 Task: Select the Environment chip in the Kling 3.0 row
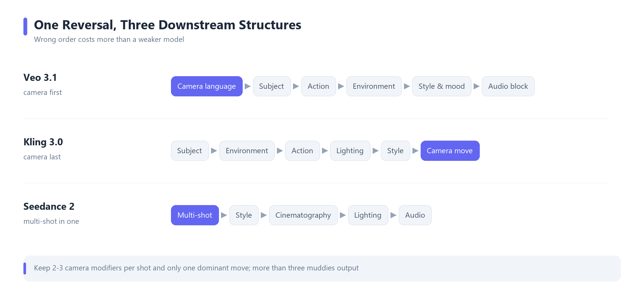click(247, 151)
